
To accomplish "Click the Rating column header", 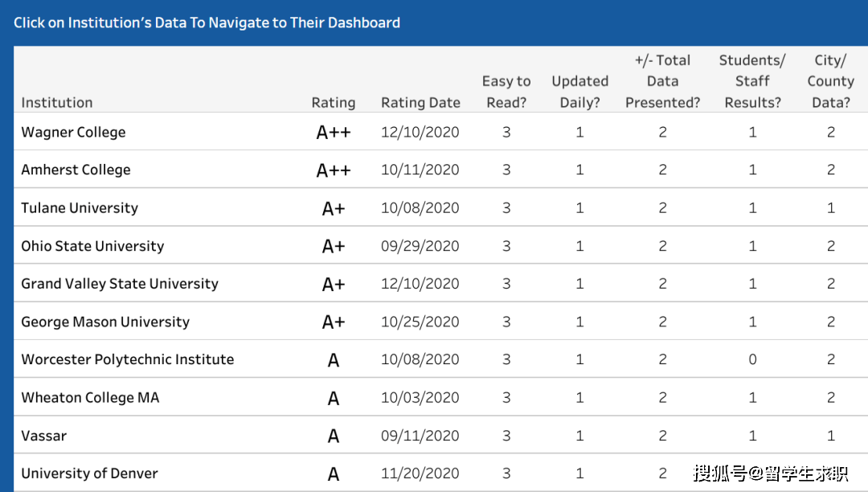I will [x=334, y=102].
